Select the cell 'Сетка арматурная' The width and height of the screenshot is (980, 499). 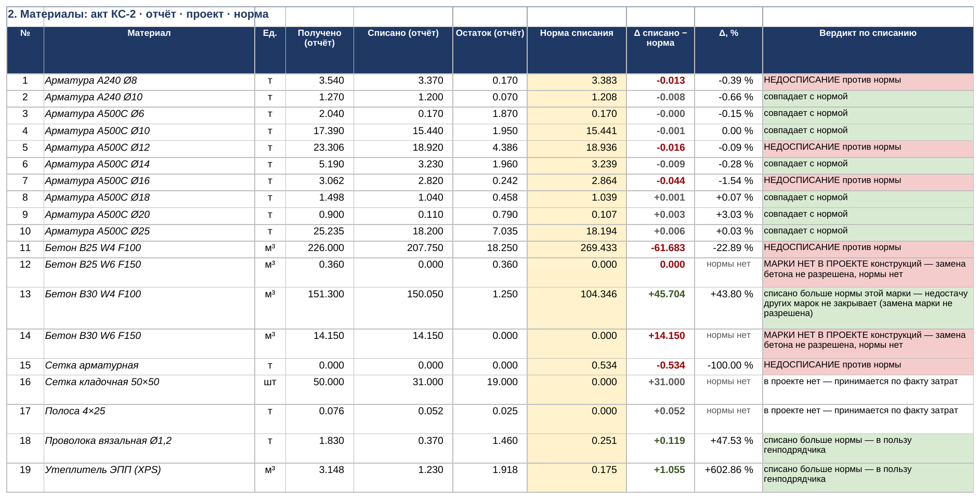tap(149, 367)
